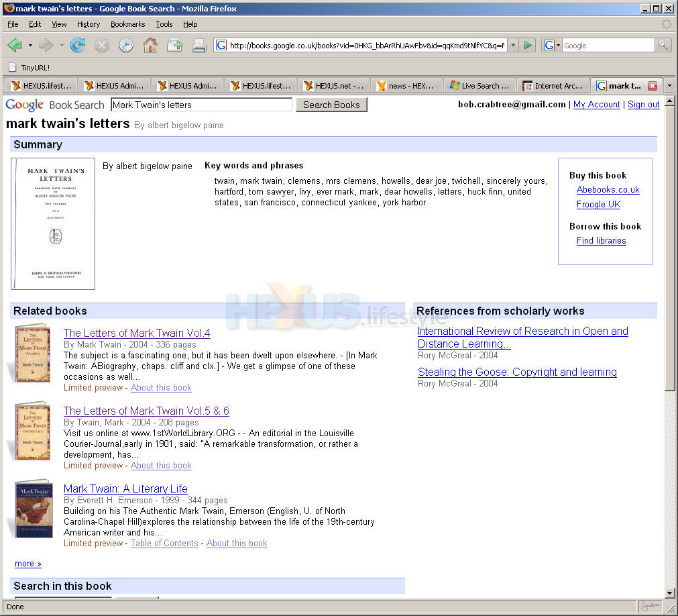Screen dimensions: 678x616
Task: Go to the Home page icon
Action: pos(150,45)
